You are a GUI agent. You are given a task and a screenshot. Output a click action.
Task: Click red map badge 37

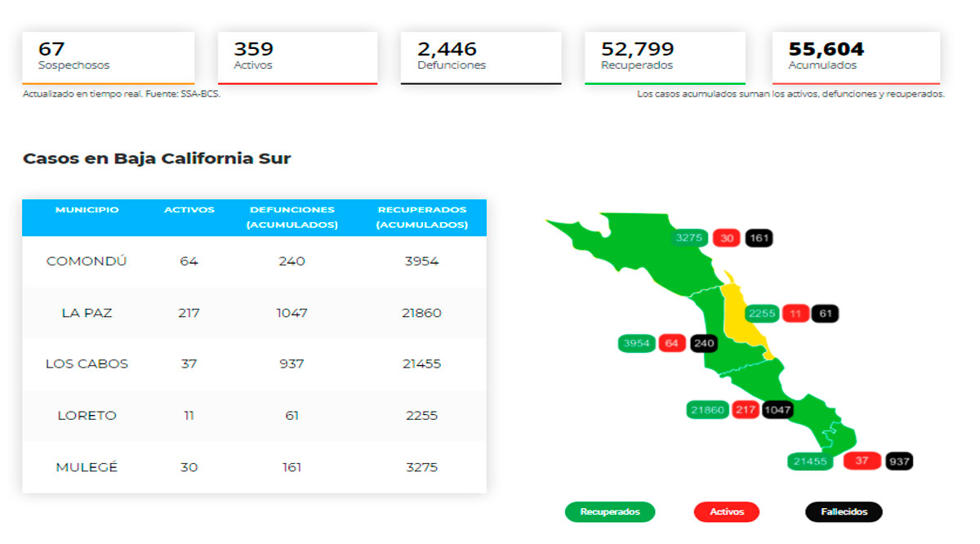click(862, 461)
